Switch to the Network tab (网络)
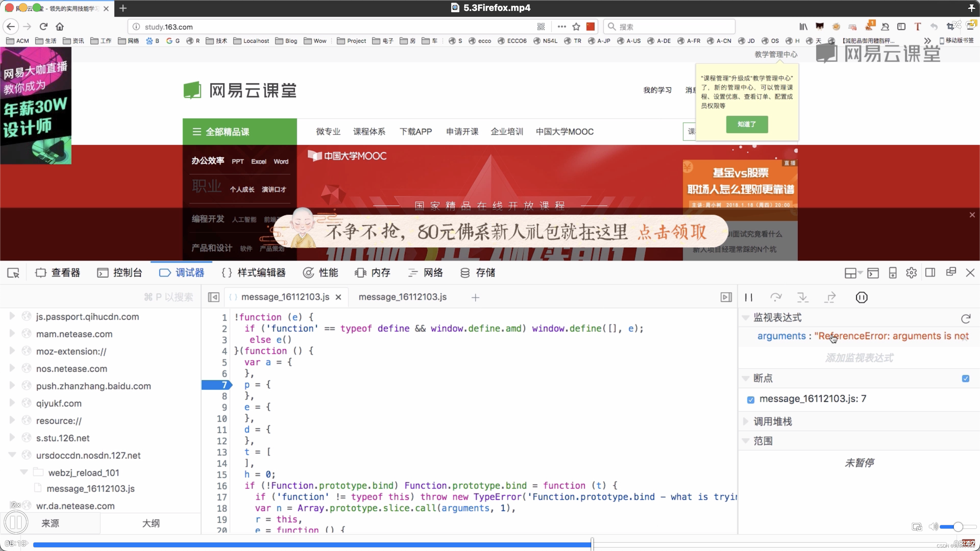This screenshot has width=980, height=551. pyautogui.click(x=425, y=273)
